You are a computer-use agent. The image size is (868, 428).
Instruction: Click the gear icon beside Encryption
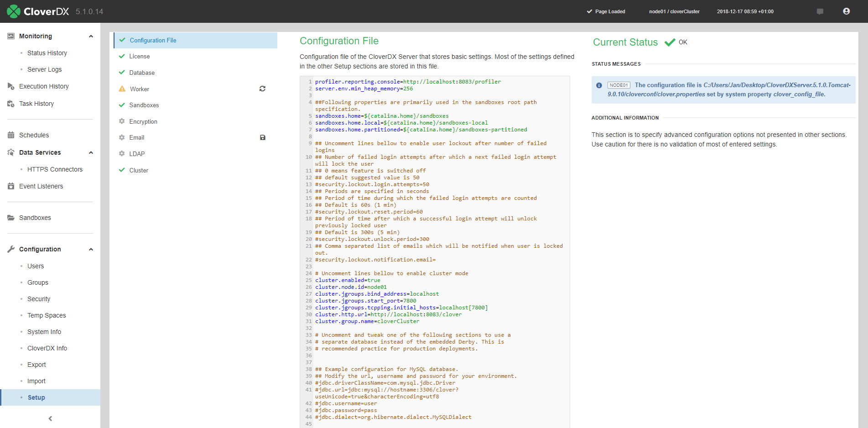[122, 121]
